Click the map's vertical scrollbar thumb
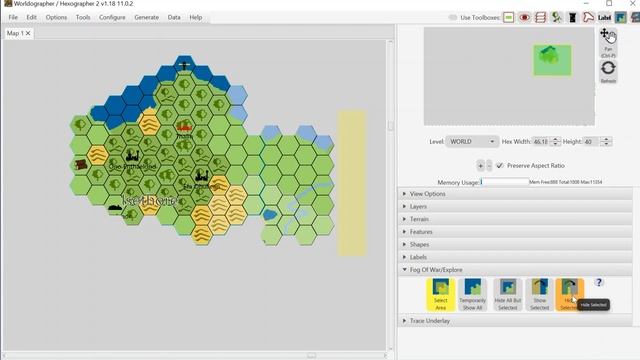Screen dimensions: 640x360 (391, 126)
